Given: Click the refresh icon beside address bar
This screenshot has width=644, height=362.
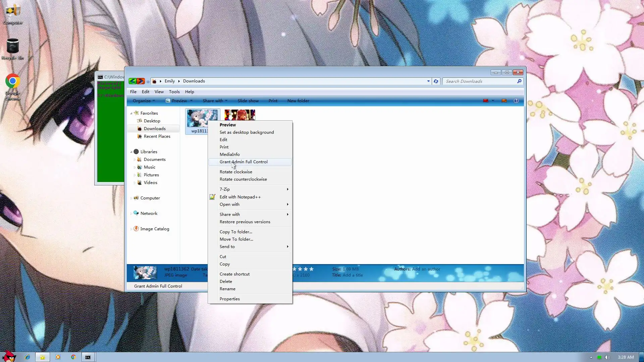Looking at the screenshot, I should coord(436,81).
